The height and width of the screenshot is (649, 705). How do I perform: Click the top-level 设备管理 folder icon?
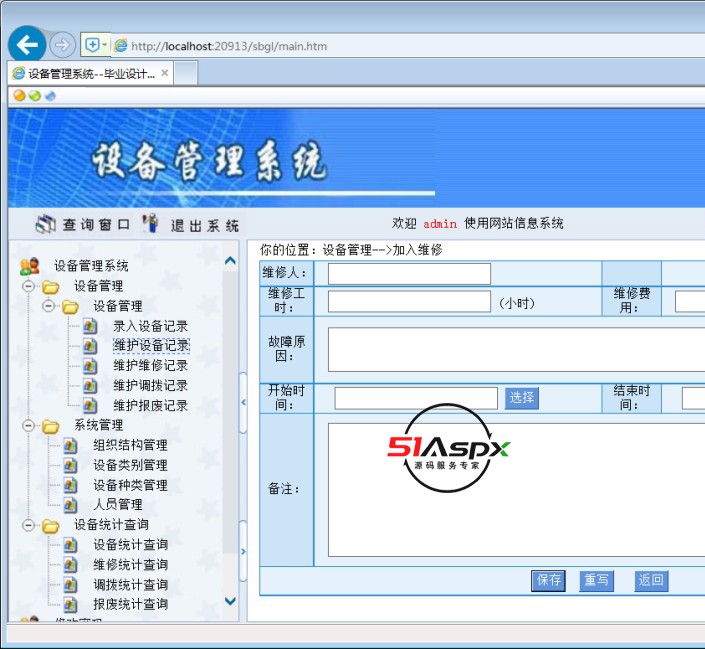(x=50, y=286)
